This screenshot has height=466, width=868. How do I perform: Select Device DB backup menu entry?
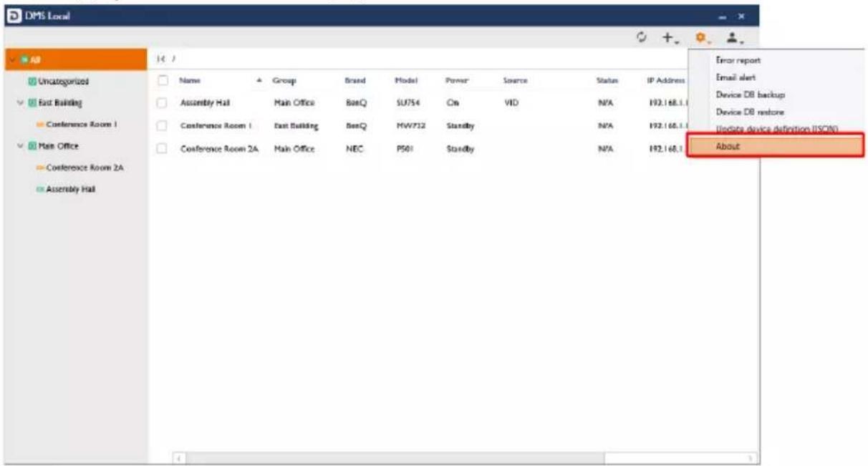pos(751,94)
